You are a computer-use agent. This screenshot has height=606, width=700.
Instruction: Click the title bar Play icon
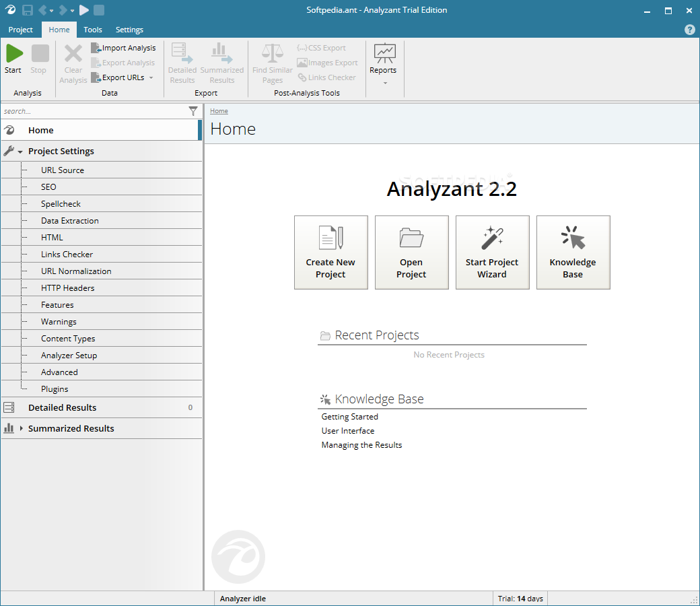click(84, 10)
